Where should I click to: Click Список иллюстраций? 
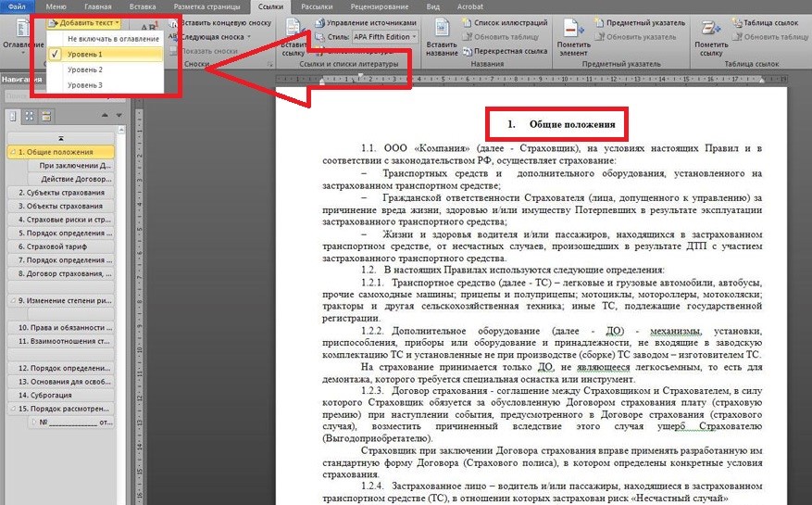point(505,23)
